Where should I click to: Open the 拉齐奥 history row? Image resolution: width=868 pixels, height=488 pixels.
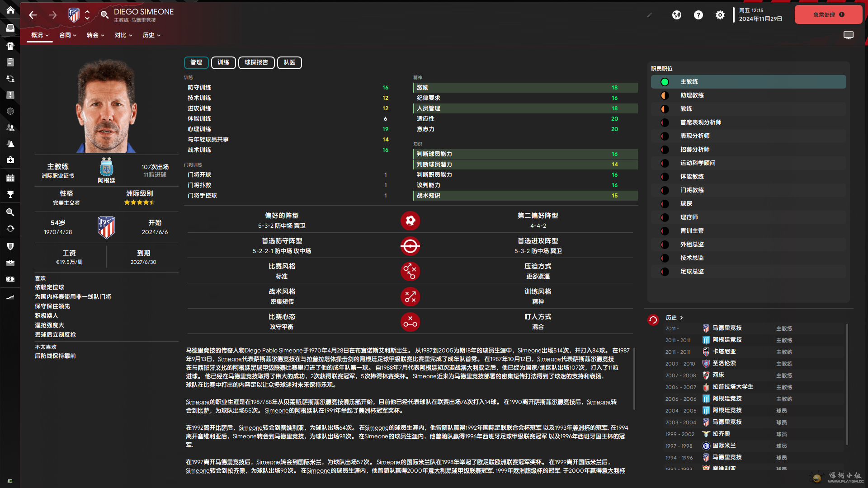tap(753, 434)
